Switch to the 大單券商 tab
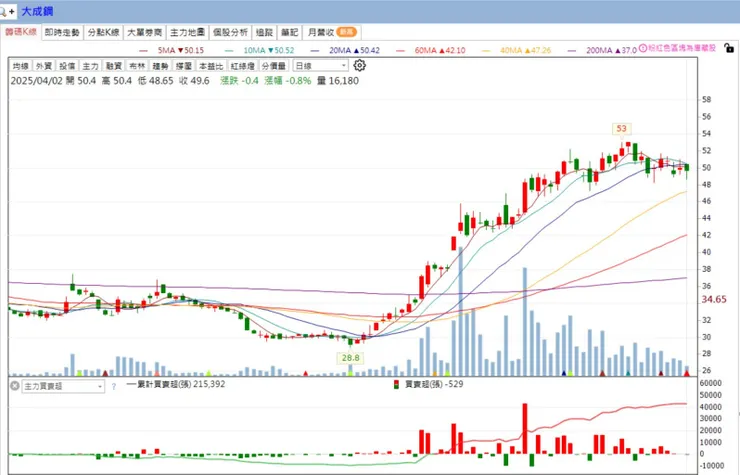The image size is (740, 475). click(x=144, y=32)
